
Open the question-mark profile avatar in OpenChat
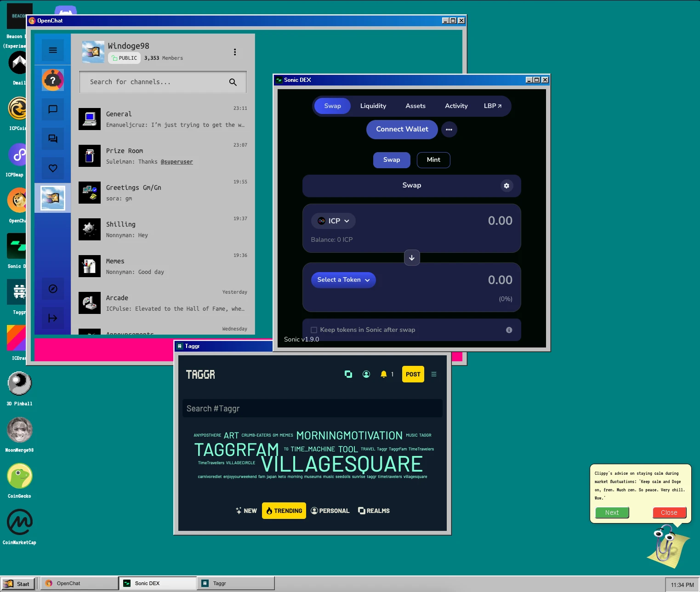tap(53, 80)
